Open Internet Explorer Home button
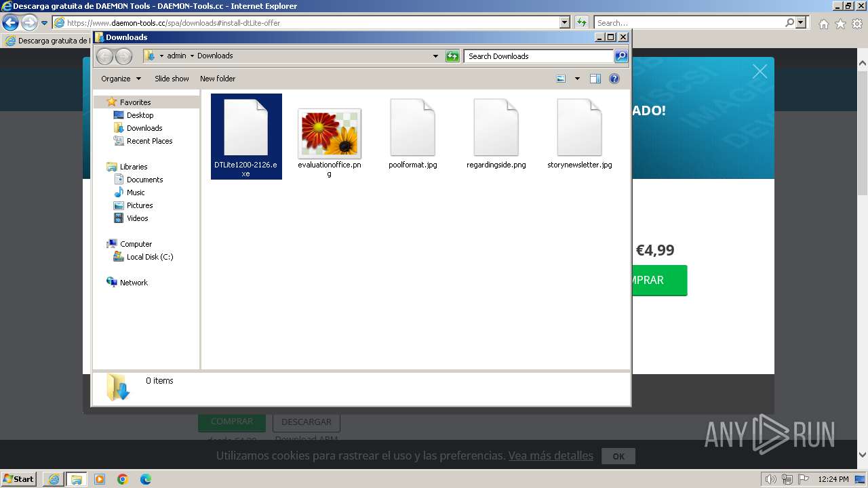This screenshot has height=488, width=868. [823, 23]
